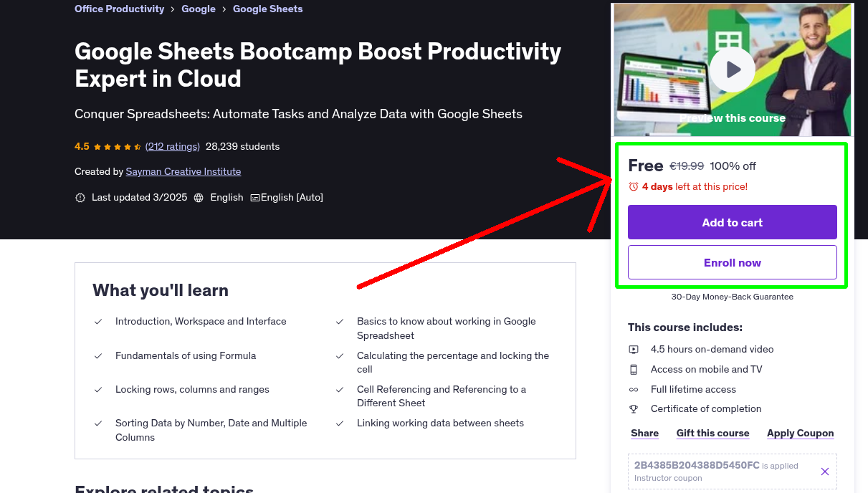Click Full lifetime access text
Viewport: 868px width, 493px height.
pos(693,389)
